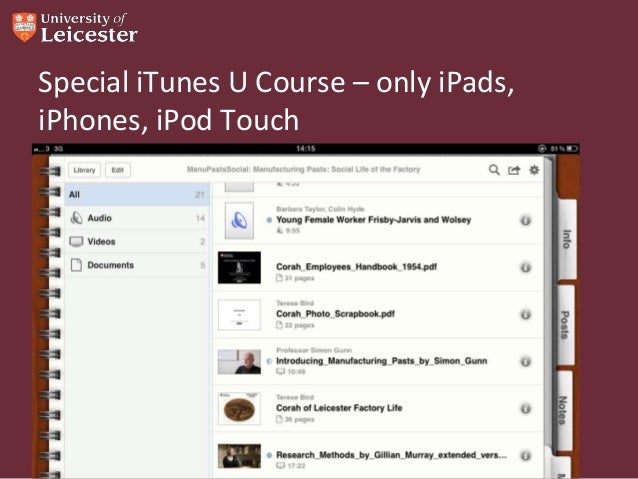The height and width of the screenshot is (479, 638).
Task: Open Corah of Leicester Factory Life thumbnail
Action: [x=239, y=409]
